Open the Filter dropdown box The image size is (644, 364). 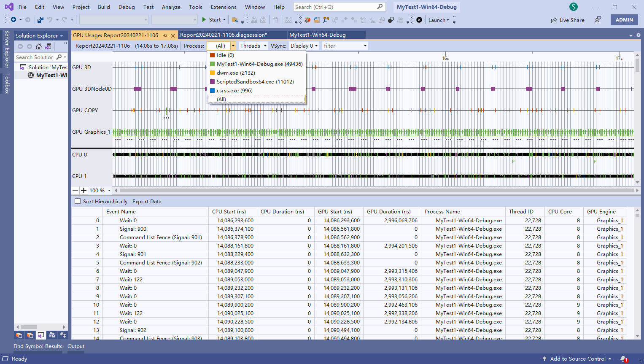coord(345,46)
